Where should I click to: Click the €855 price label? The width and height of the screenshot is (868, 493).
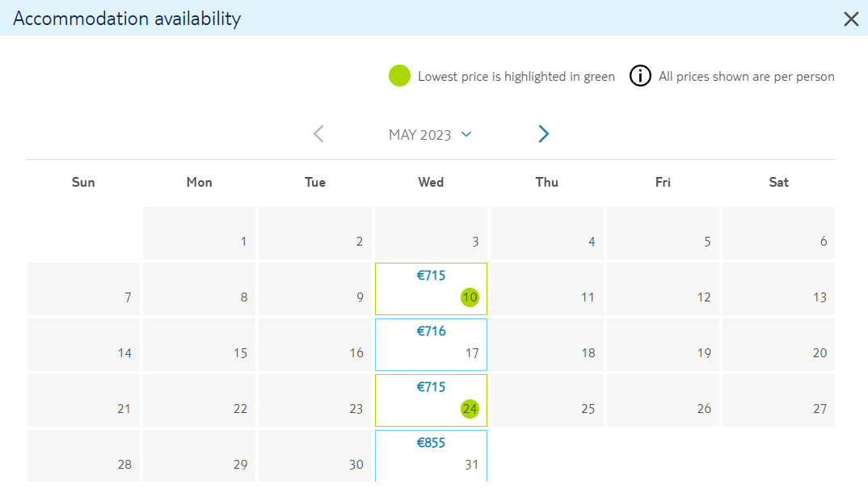coord(431,443)
